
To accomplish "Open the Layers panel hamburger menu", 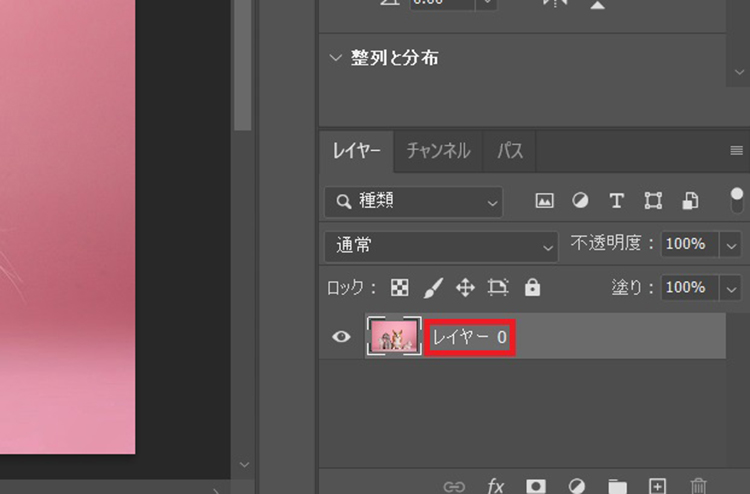I will coord(737,151).
